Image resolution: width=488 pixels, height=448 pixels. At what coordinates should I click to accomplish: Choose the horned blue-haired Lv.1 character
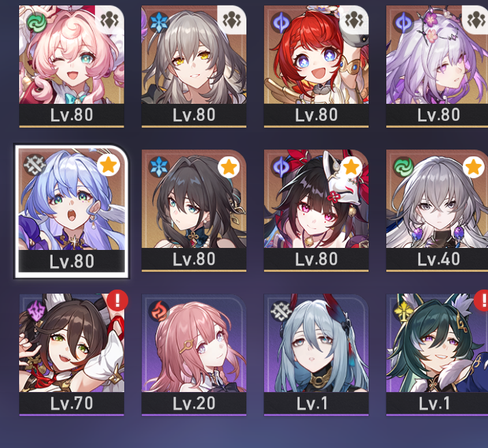pyautogui.click(x=316, y=354)
